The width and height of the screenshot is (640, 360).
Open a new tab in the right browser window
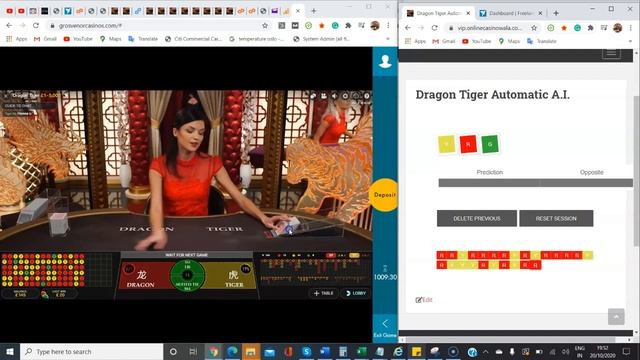[x=556, y=13]
